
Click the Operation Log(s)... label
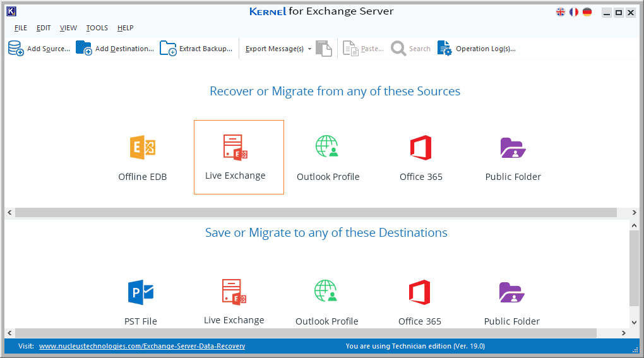click(x=486, y=49)
